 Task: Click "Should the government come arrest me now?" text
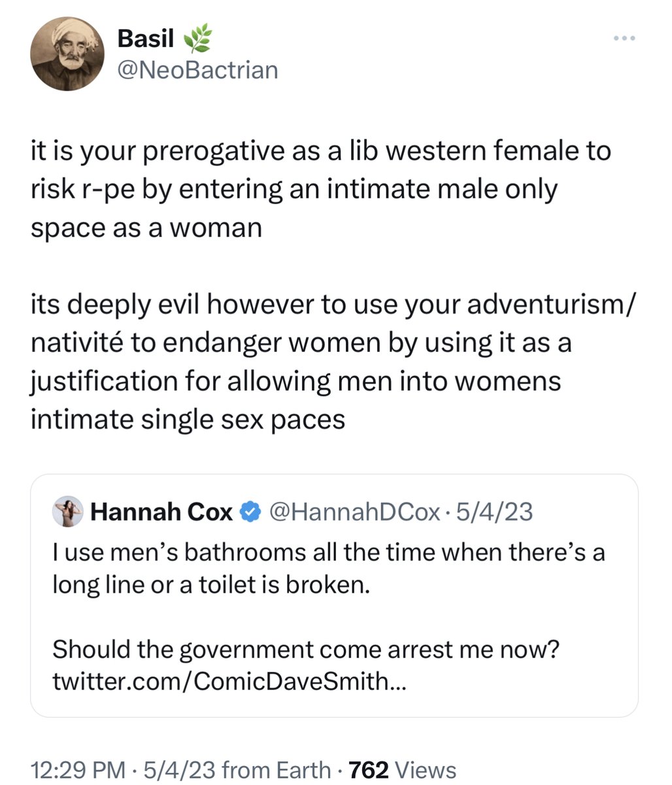tap(307, 650)
